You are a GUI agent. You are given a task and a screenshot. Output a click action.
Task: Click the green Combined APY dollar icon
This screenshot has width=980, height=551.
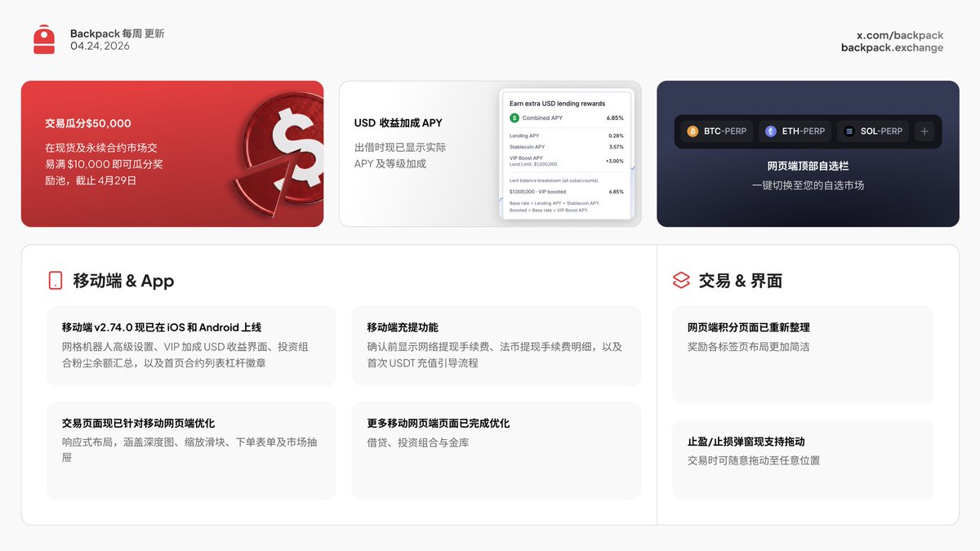[x=514, y=118]
